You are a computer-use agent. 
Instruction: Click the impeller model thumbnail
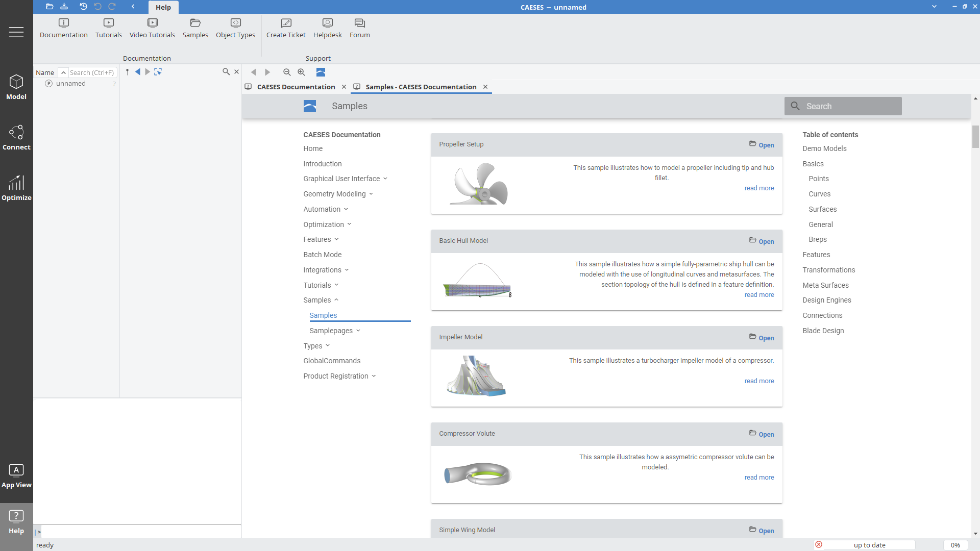(x=476, y=376)
